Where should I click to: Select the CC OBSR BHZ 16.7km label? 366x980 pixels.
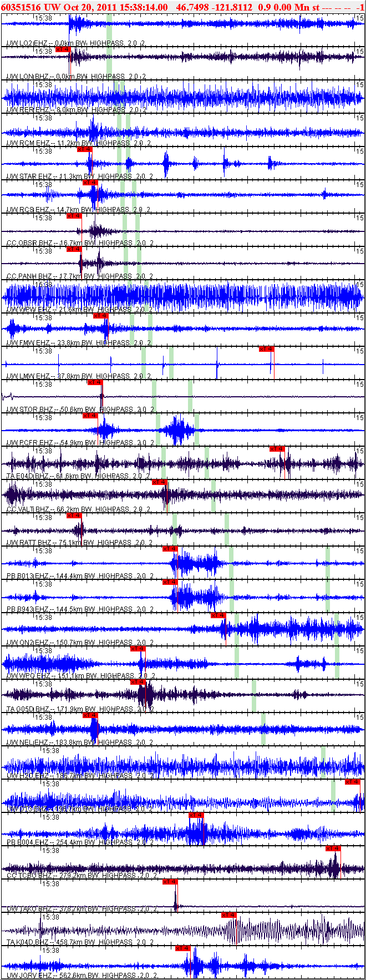[x=80, y=243]
